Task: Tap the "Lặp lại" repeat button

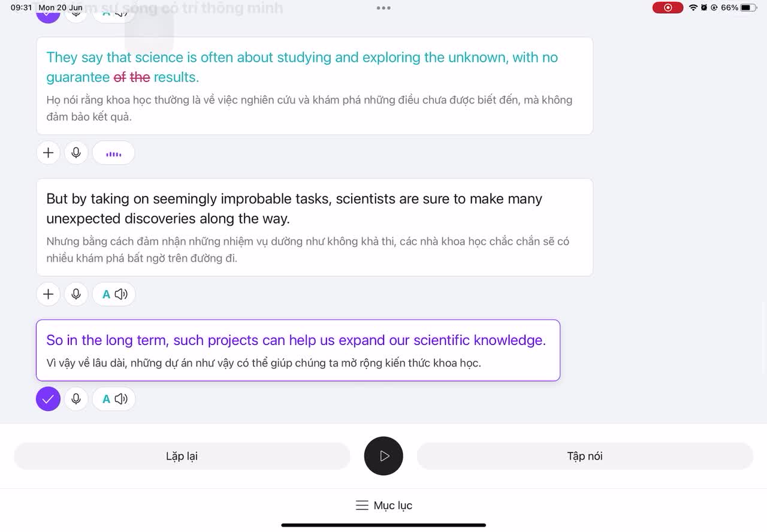Action: 182,457
